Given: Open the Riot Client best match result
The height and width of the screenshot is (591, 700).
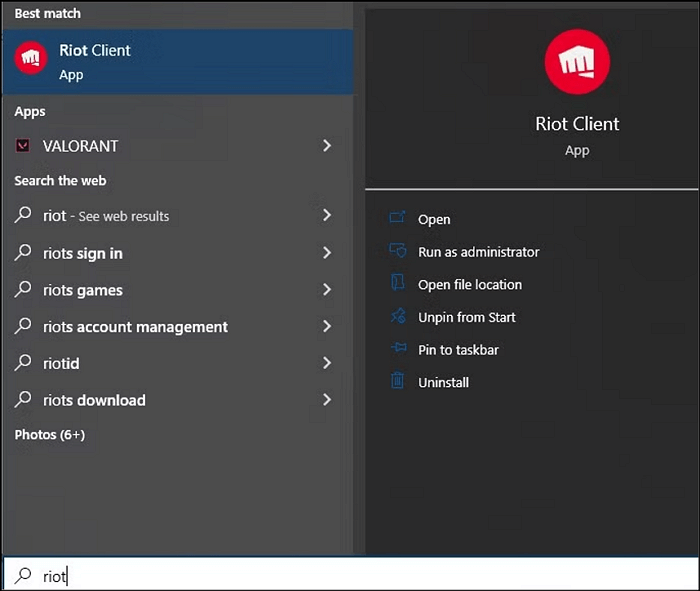Looking at the screenshot, I should point(178,62).
